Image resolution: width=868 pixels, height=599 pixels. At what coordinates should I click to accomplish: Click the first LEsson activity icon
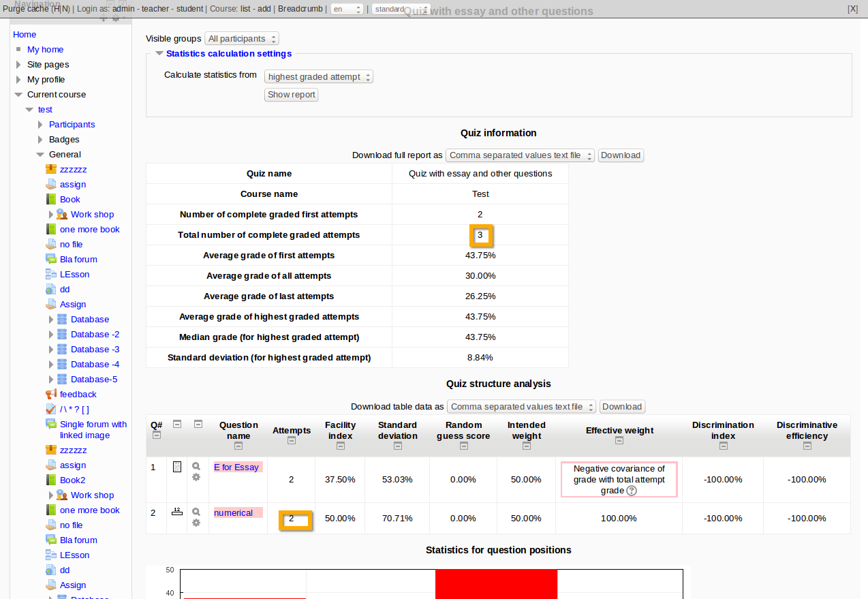tap(51, 274)
